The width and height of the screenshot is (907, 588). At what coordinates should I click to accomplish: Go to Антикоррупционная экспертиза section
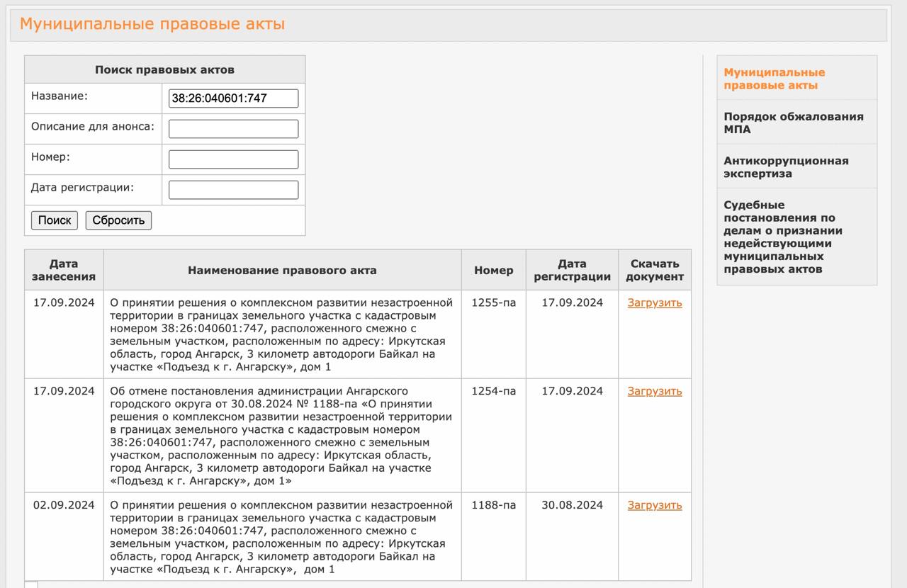click(x=785, y=166)
